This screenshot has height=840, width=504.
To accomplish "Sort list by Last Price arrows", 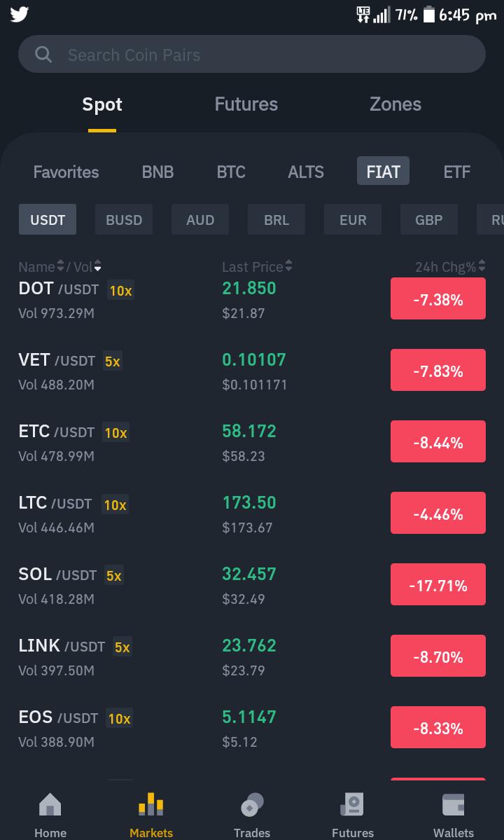I will pos(289,266).
